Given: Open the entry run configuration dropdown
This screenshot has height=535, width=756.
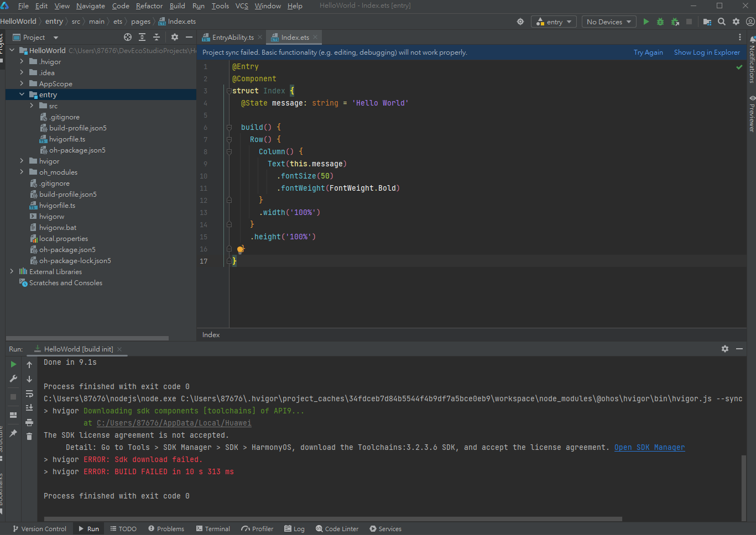Looking at the screenshot, I should (x=554, y=22).
